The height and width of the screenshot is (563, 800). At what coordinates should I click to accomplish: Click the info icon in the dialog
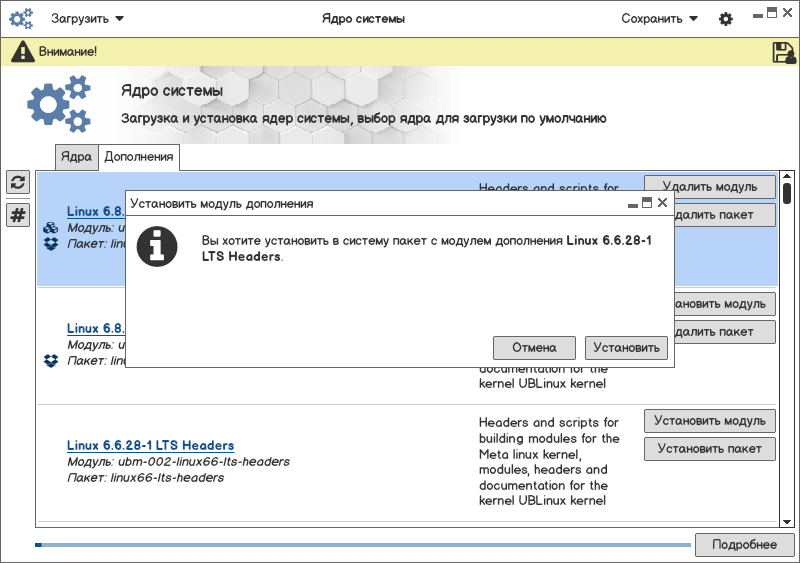pos(157,247)
